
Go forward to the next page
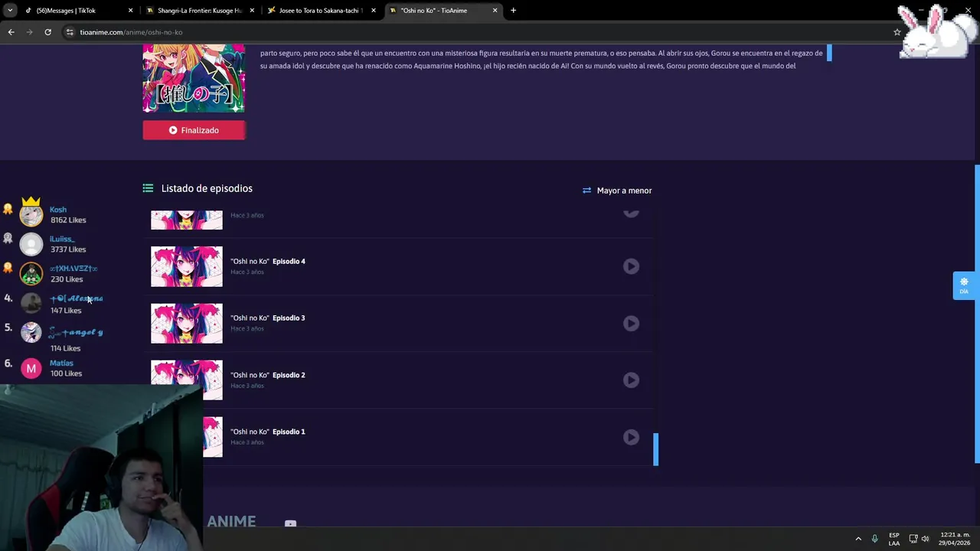coord(29,32)
